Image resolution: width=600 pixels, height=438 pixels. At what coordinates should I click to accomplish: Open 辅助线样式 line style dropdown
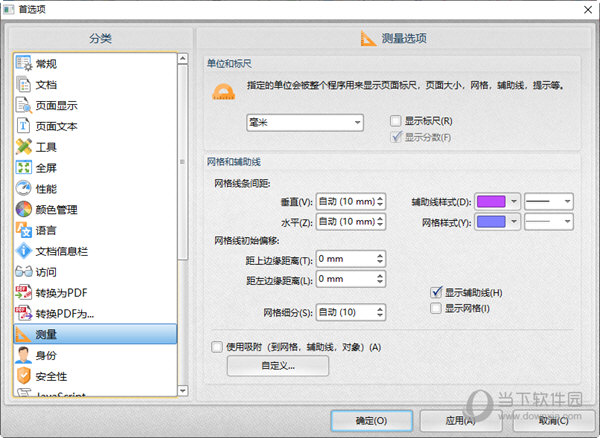pos(549,201)
